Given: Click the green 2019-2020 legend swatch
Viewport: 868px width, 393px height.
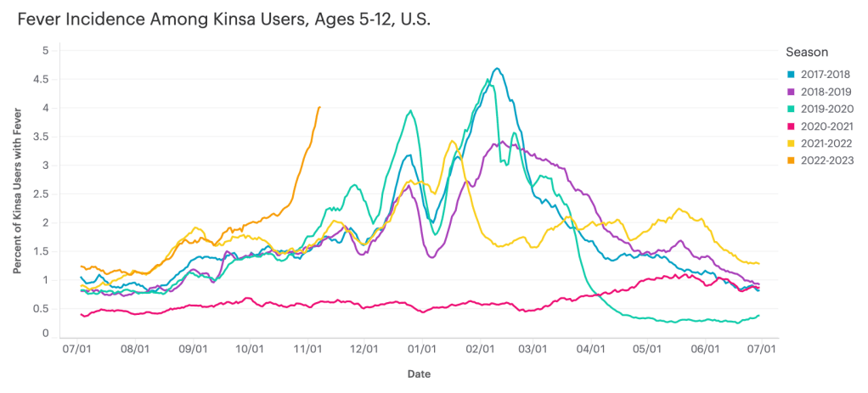Looking at the screenshot, I should point(791,109).
